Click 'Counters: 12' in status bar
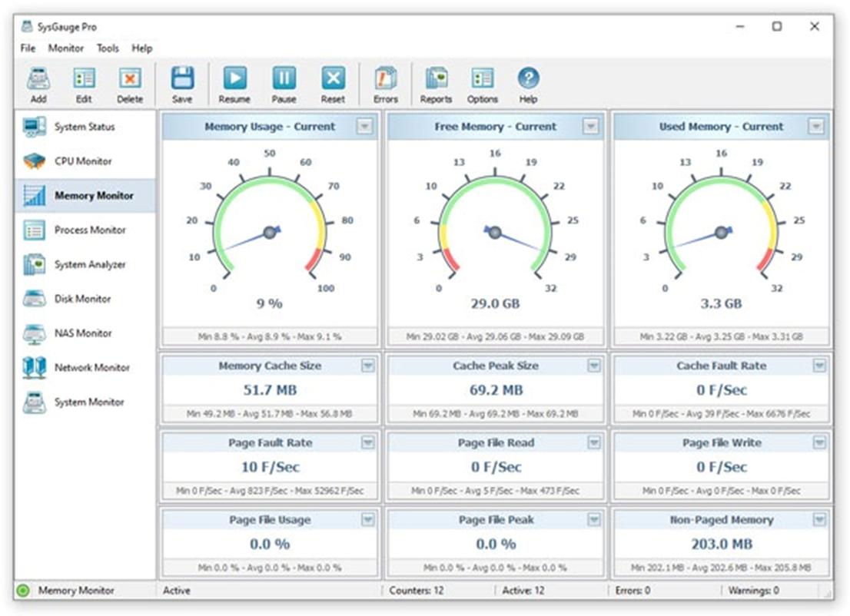The height and width of the screenshot is (616, 850). point(416,591)
